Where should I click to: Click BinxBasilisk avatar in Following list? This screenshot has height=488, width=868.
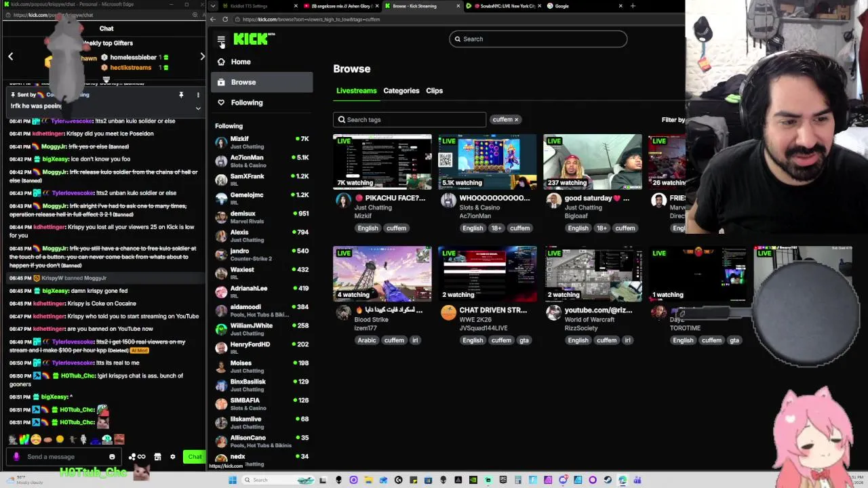pyautogui.click(x=221, y=386)
